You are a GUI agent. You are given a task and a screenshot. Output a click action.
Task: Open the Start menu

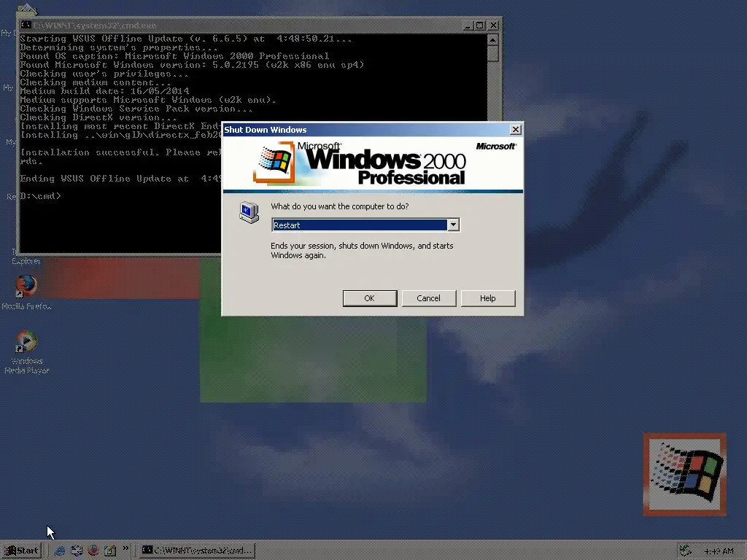coord(21,551)
